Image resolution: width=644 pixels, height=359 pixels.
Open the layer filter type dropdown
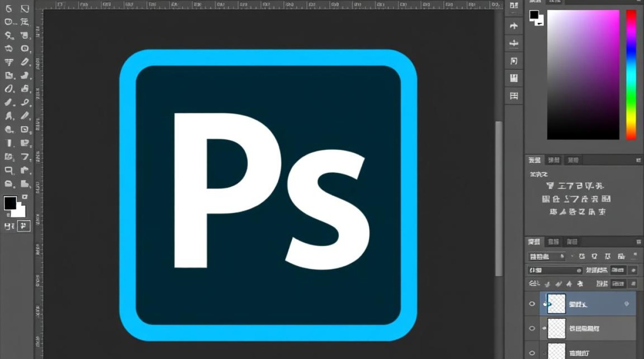[546, 257]
